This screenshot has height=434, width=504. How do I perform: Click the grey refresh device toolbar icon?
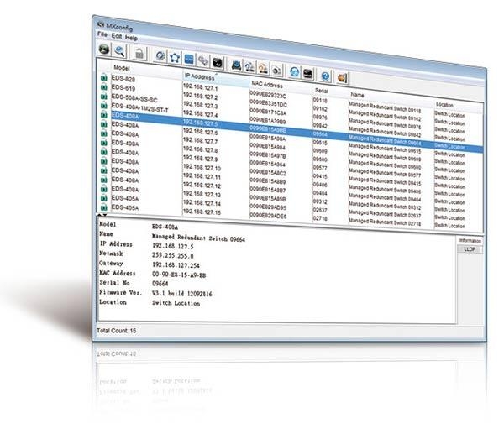point(276,70)
